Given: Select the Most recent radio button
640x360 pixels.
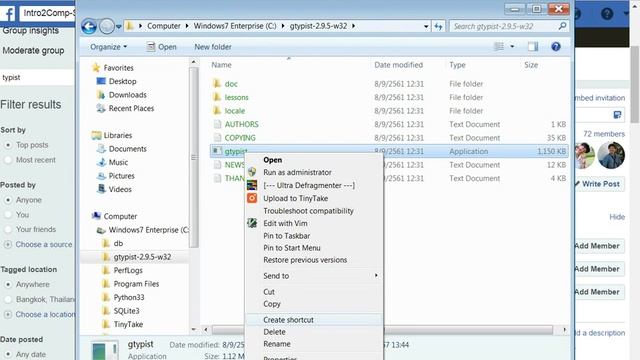Looking at the screenshot, I should pos(8,160).
